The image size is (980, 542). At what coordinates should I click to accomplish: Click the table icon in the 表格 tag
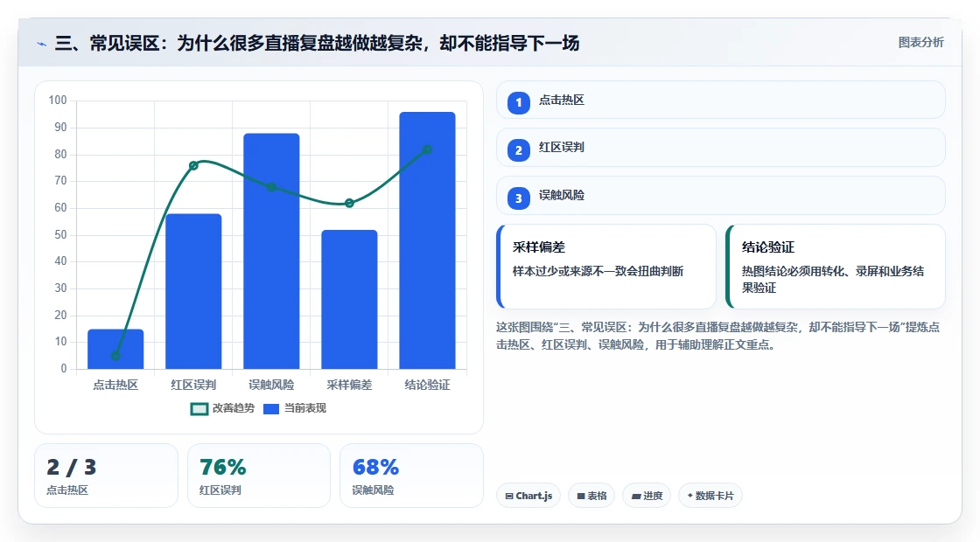(581, 496)
